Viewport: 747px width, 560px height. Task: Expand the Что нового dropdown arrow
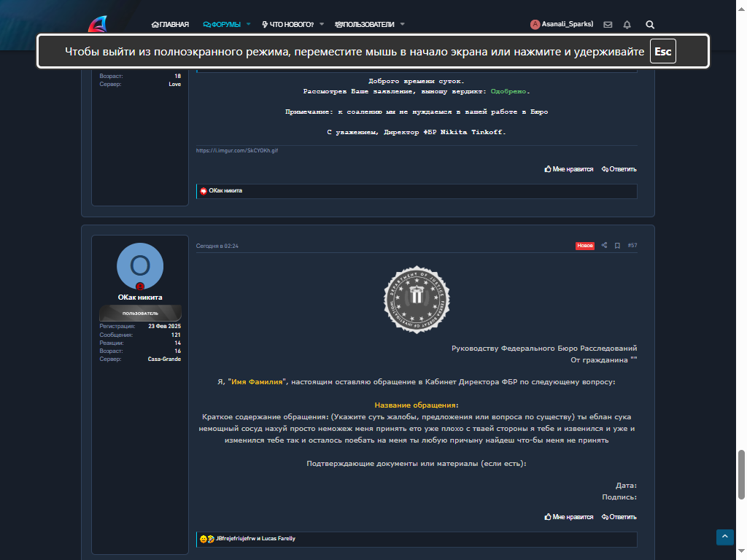pos(322,24)
